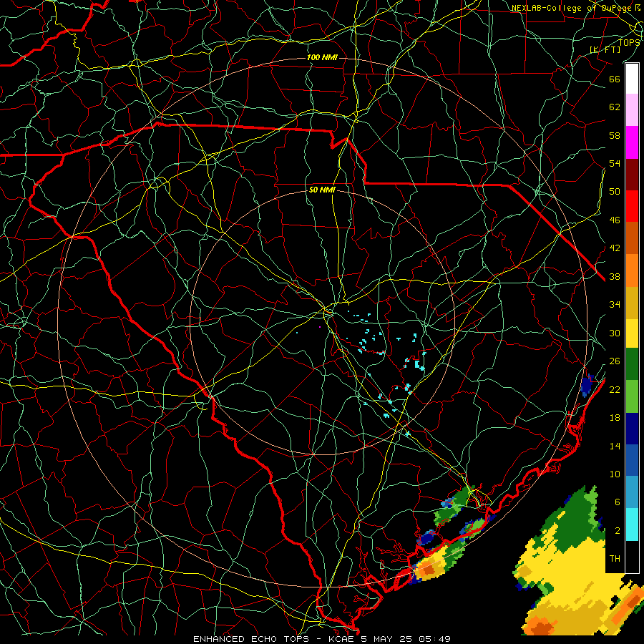Click the legend value 14
Image resolution: width=644 pixels, height=644 pixels.
(x=615, y=446)
